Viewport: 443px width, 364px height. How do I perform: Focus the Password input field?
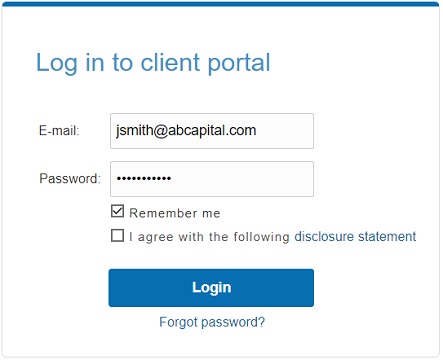[212, 179]
